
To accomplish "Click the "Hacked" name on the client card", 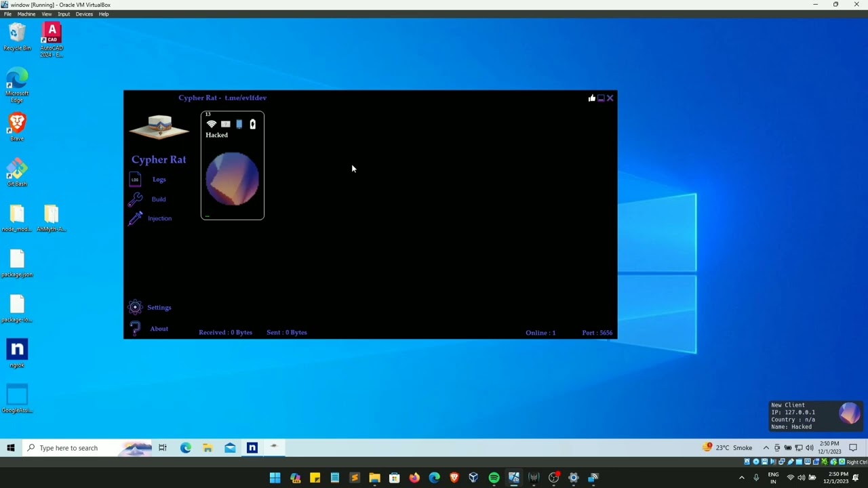I will [x=217, y=135].
